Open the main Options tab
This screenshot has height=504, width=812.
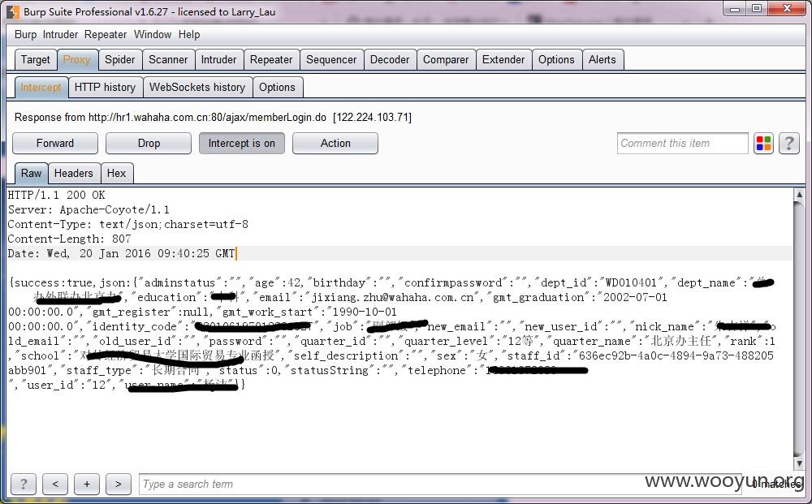pos(556,59)
